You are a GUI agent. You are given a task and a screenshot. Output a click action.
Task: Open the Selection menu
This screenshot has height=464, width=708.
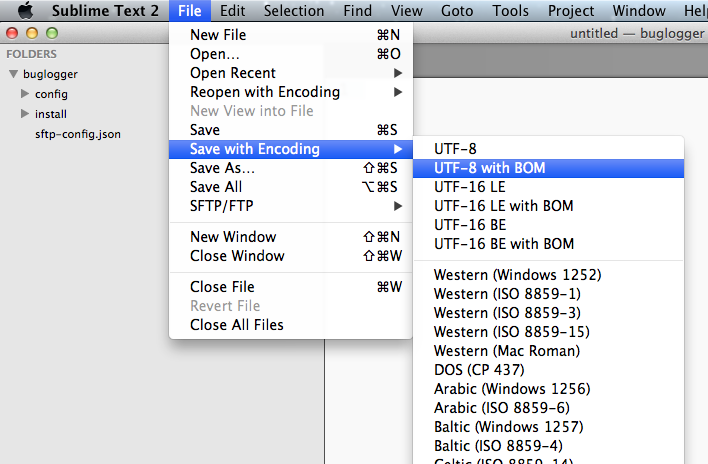(x=294, y=10)
